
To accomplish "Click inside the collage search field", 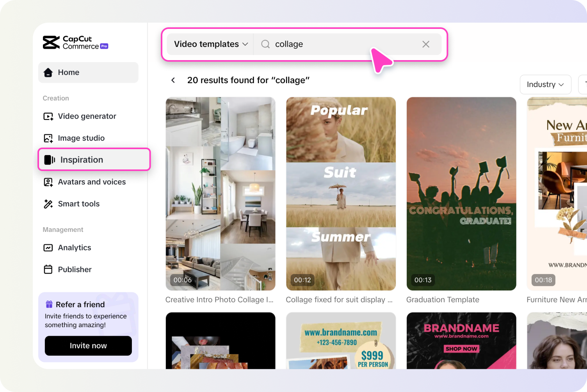I will [332, 44].
